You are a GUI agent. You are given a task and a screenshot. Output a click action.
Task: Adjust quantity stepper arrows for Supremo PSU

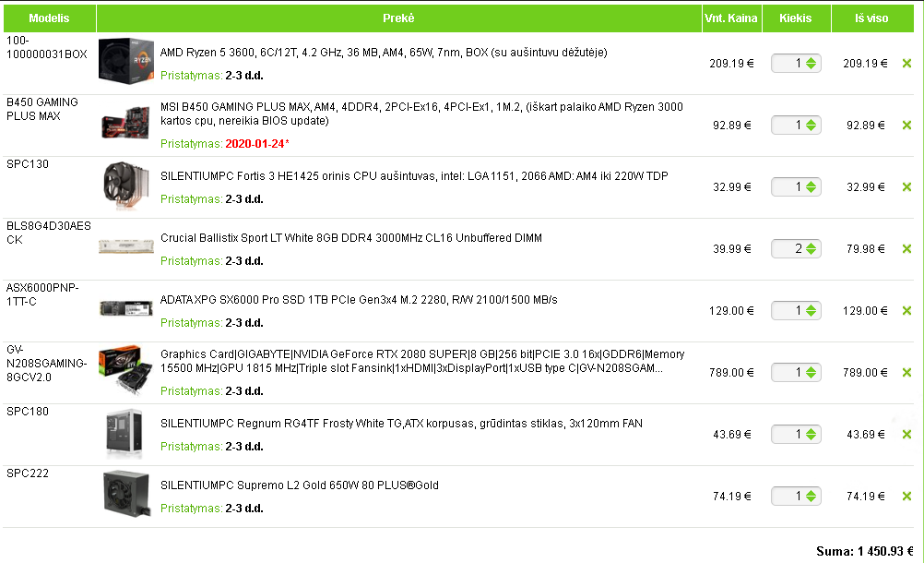pyautogui.click(x=811, y=497)
